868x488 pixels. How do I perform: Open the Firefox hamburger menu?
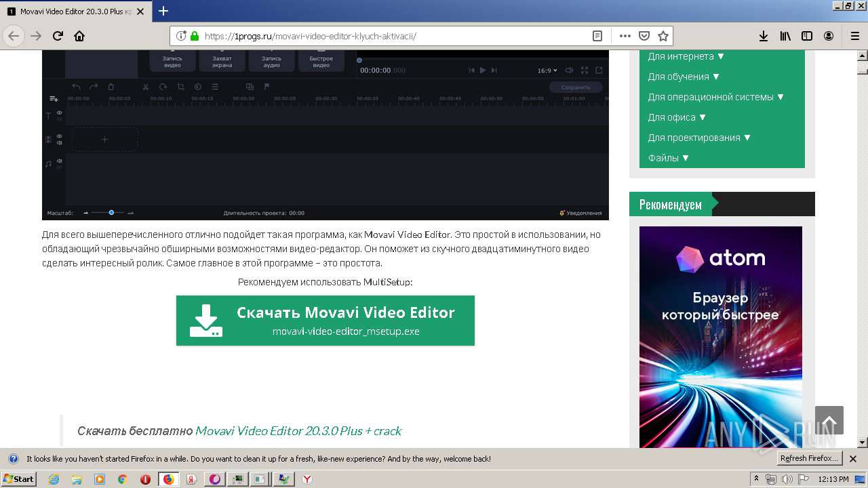[854, 36]
